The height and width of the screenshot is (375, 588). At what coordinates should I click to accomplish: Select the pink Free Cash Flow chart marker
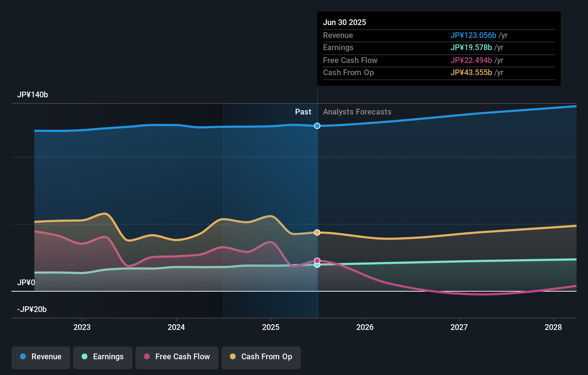(x=317, y=260)
